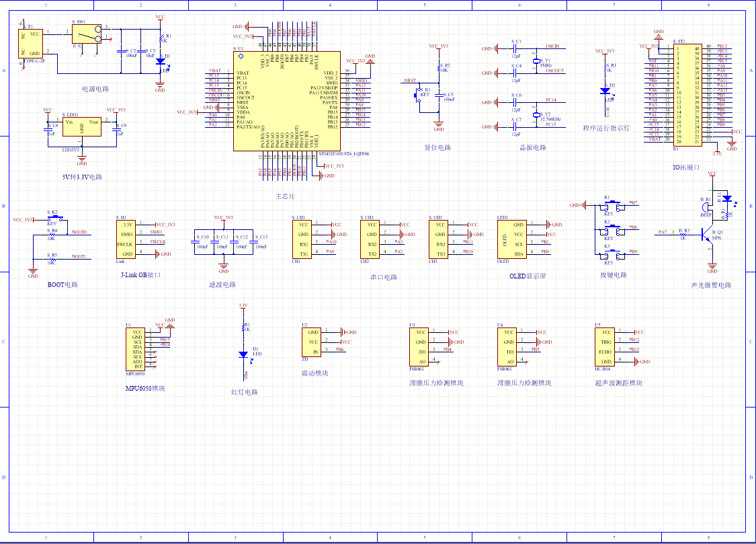Click the MPU6050模块 title text
756x544 pixels.
145,388
